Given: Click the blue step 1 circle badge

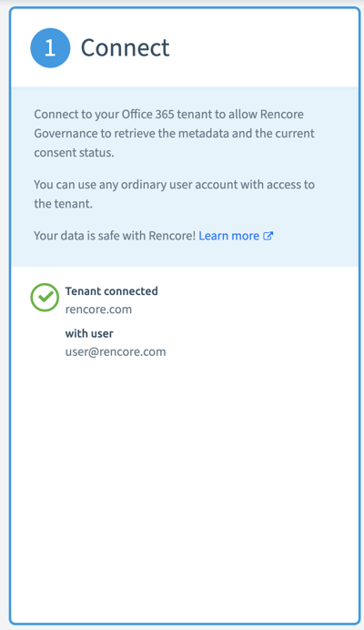Looking at the screenshot, I should coord(50,48).
